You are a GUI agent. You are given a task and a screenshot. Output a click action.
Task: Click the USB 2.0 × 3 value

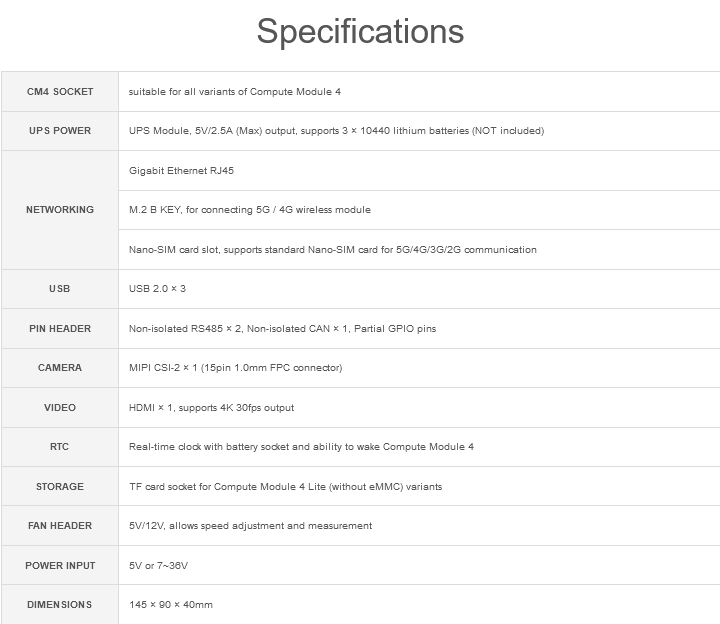click(158, 289)
